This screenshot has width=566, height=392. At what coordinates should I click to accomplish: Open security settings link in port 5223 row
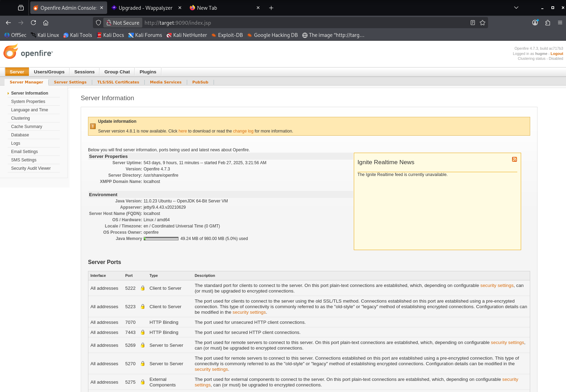point(249,312)
